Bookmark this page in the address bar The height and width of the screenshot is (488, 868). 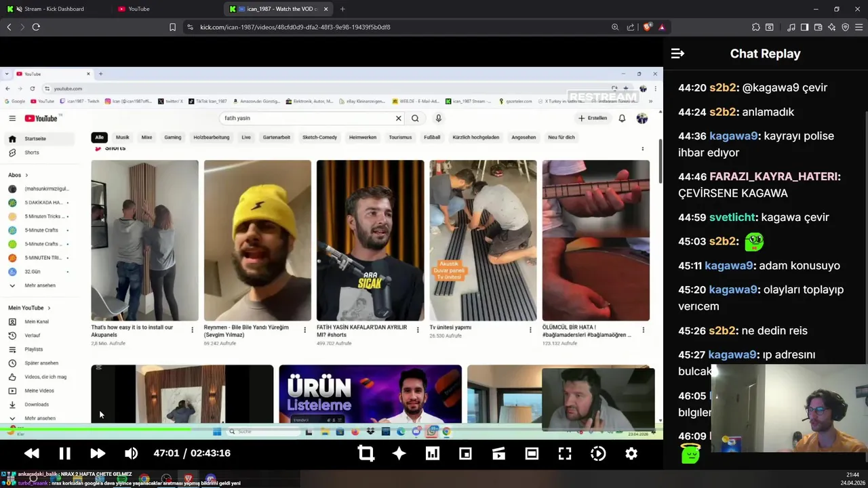(172, 27)
